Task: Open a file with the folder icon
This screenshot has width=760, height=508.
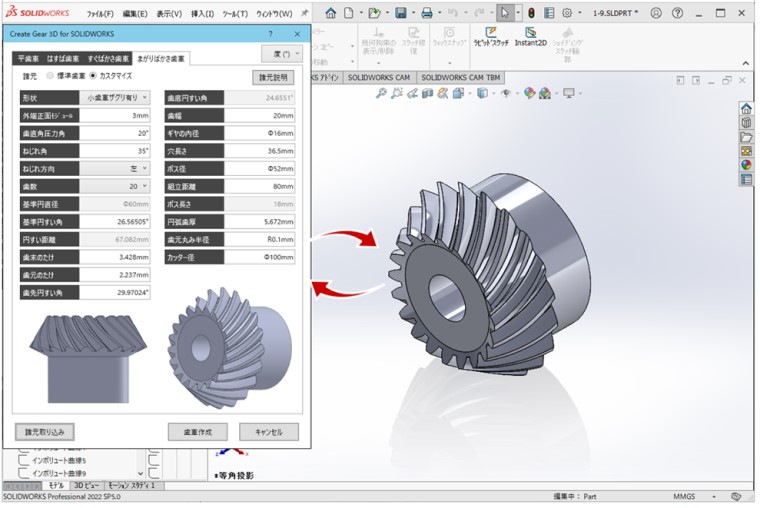Action: pos(374,13)
